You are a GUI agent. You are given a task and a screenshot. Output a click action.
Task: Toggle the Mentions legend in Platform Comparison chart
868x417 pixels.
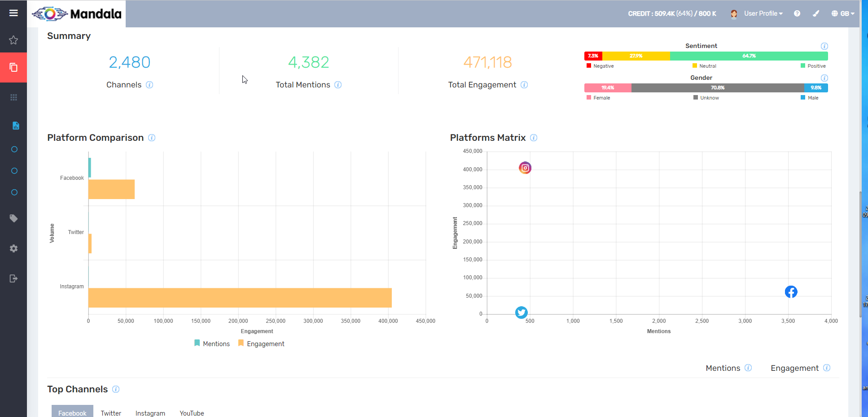[x=212, y=343]
